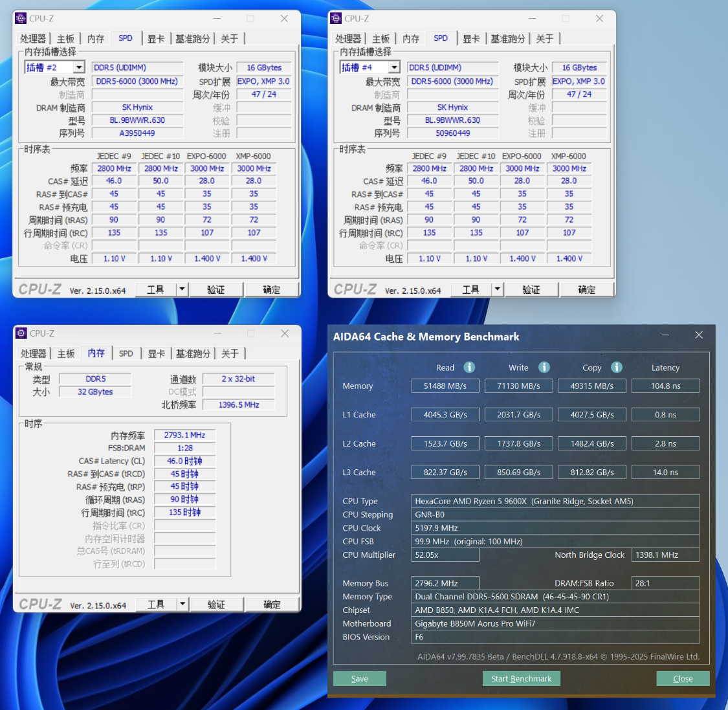
Task: Expand 工具 arrow in slot #2 window
Action: pos(182,289)
